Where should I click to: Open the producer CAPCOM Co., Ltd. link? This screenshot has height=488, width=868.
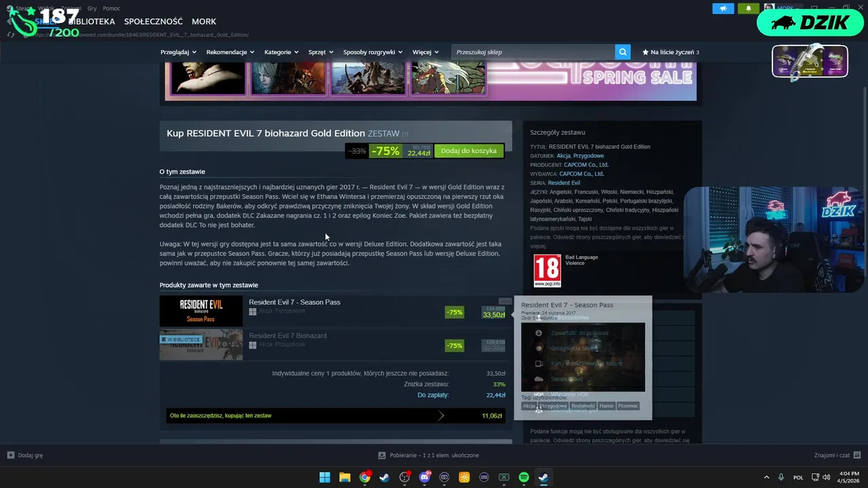click(586, 165)
